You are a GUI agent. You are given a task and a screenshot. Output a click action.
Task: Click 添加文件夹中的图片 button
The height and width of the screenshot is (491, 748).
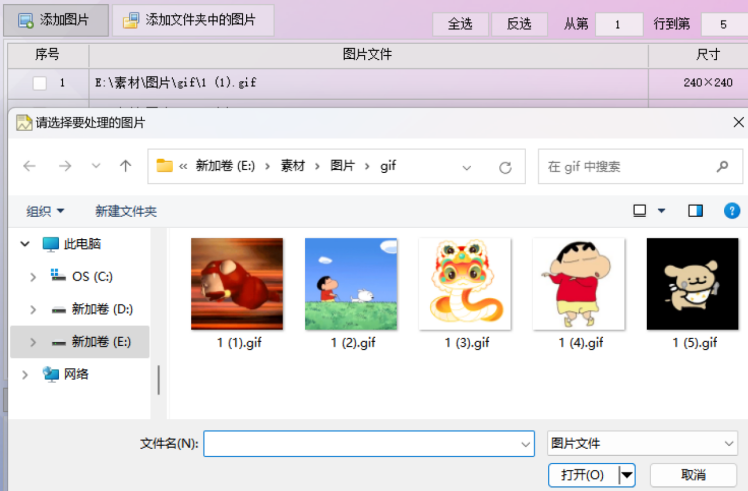193,20
